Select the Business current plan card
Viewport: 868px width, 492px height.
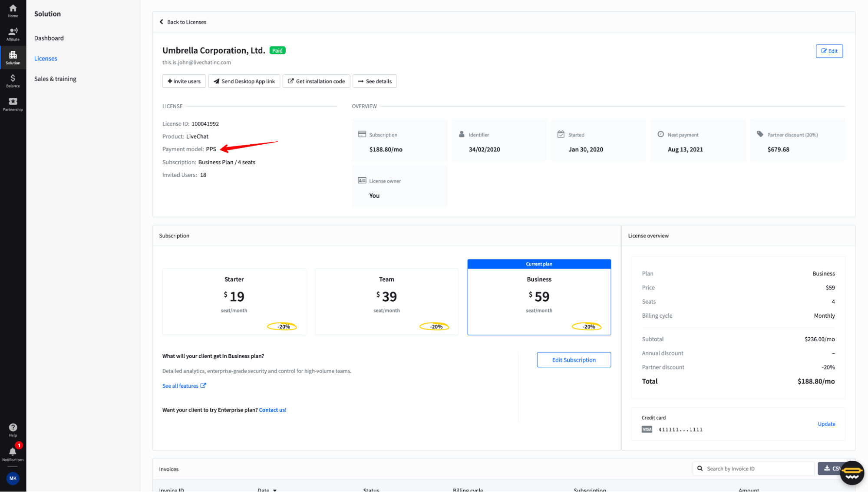coord(539,297)
